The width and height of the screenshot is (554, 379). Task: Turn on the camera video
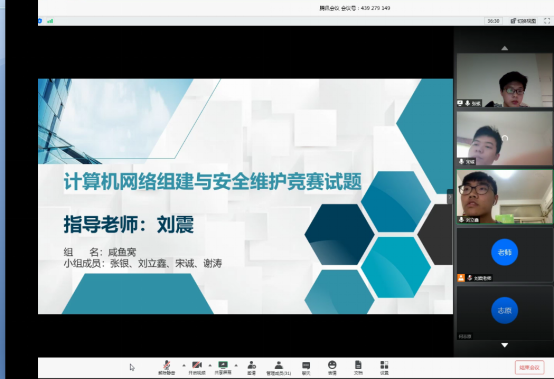pos(197,367)
